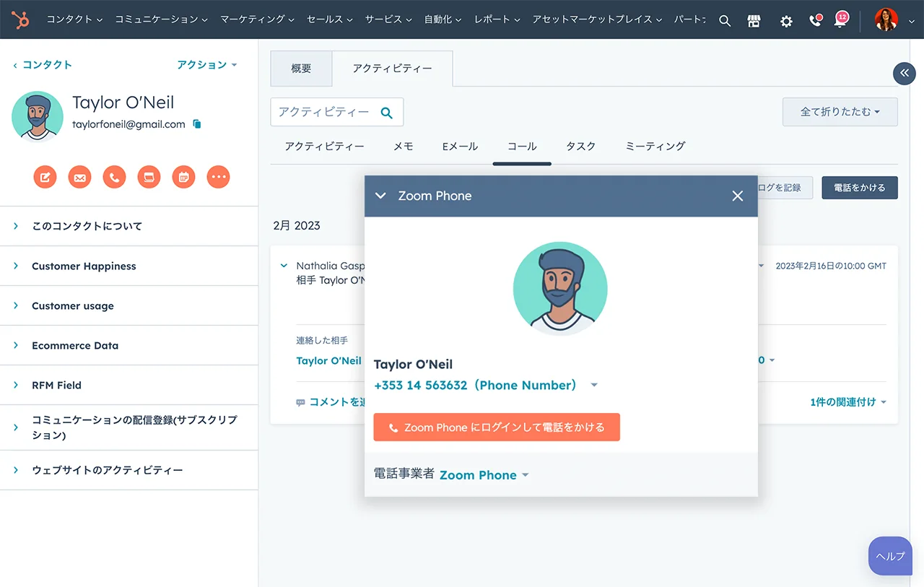The image size is (924, 587).
Task: Click the partially hidden ログを記録 button
Action: 785,188
